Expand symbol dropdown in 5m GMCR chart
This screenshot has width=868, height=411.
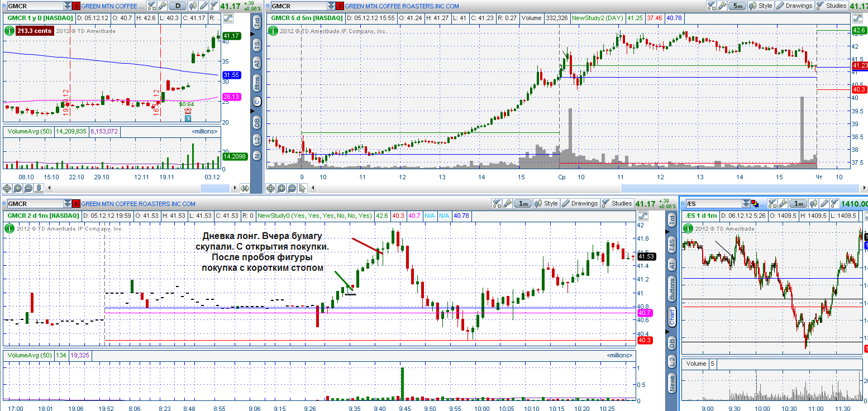tap(331, 6)
